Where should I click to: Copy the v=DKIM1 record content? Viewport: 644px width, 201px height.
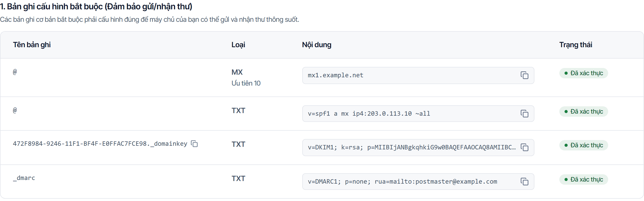[524, 147]
